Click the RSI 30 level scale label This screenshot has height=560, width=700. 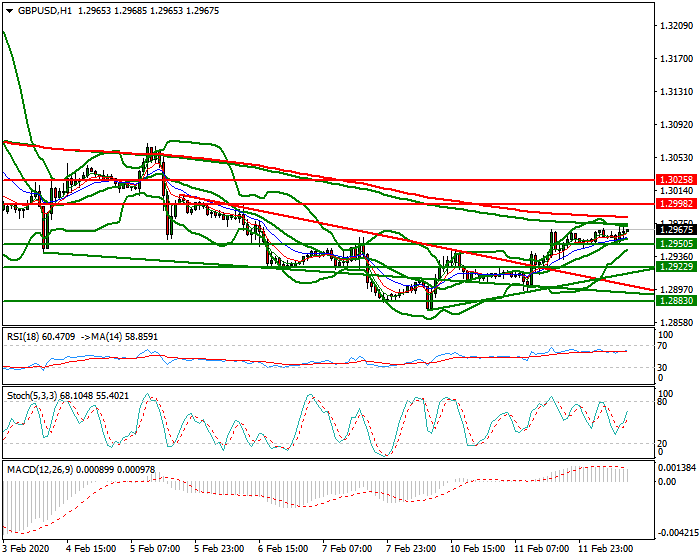(x=662, y=368)
